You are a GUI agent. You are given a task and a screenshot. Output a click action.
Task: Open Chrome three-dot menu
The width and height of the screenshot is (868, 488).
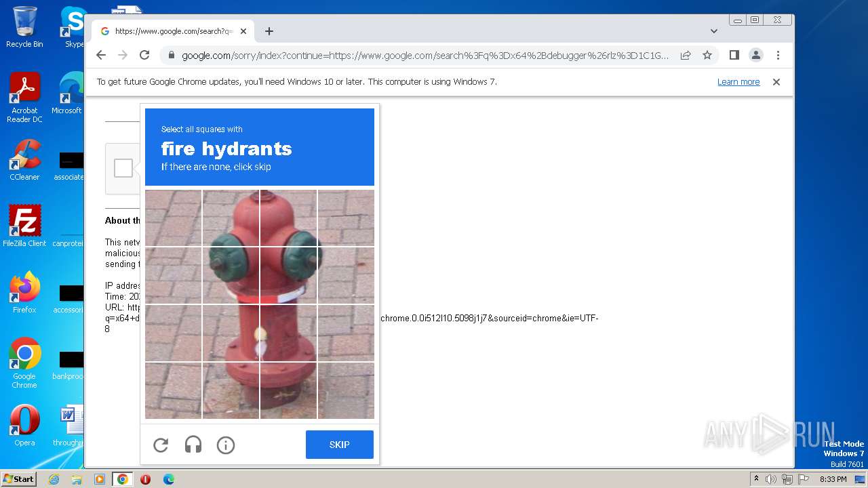coord(778,55)
